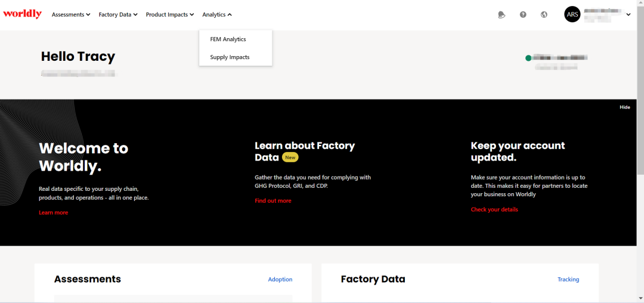
Task: Click the help question mark icon
Action: [523, 15]
